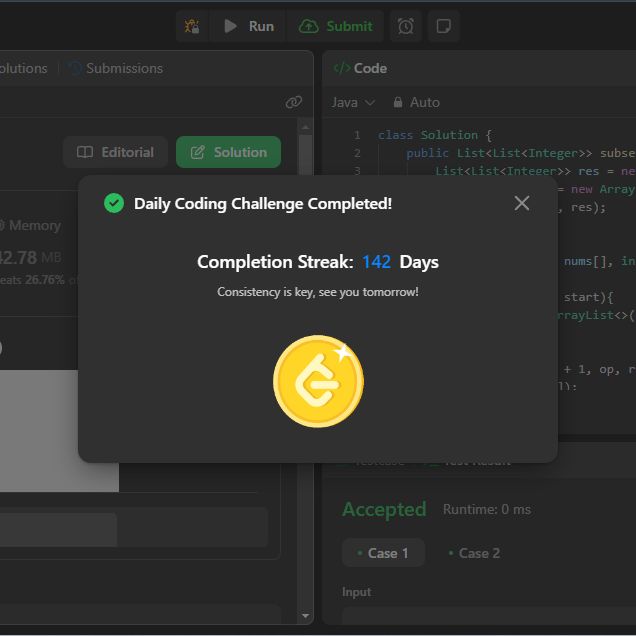
Task: Select test Case 2 tab
Action: (x=475, y=553)
